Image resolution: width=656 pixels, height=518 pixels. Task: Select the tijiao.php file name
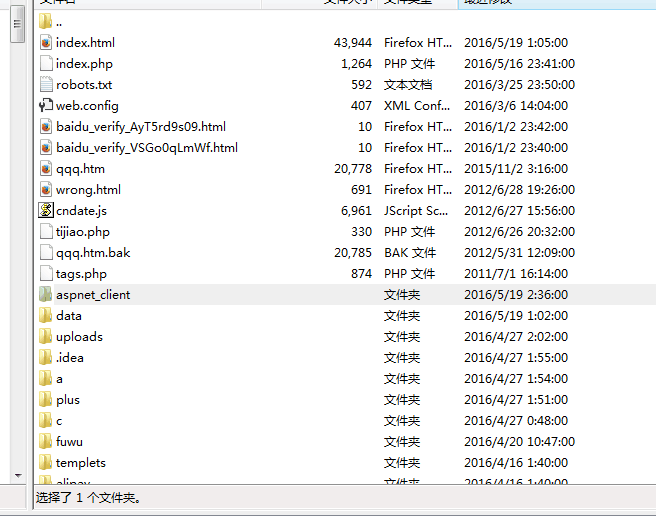(x=83, y=232)
